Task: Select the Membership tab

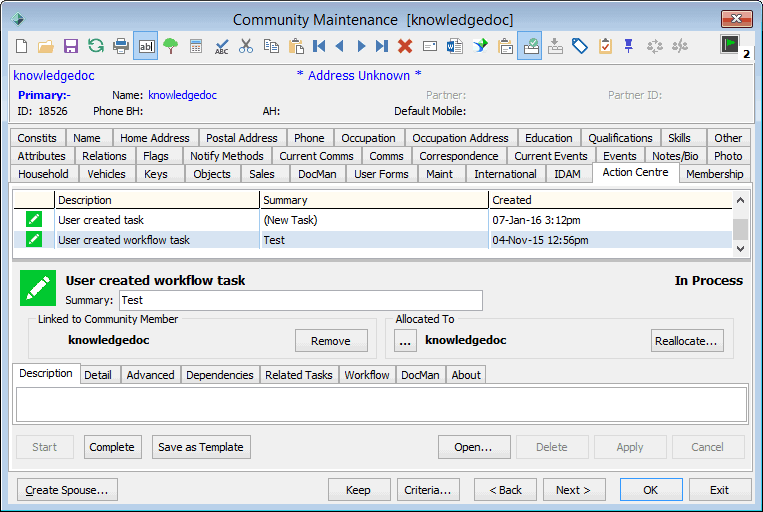Action: pos(714,174)
